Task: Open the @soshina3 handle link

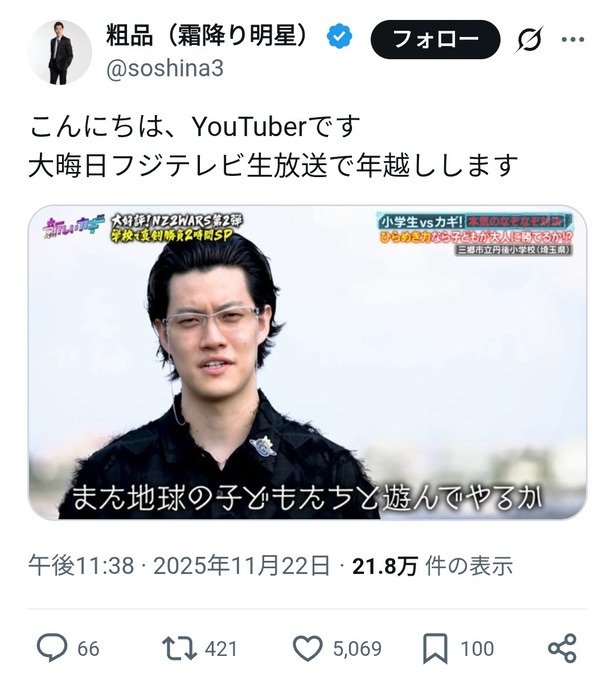Action: point(165,69)
